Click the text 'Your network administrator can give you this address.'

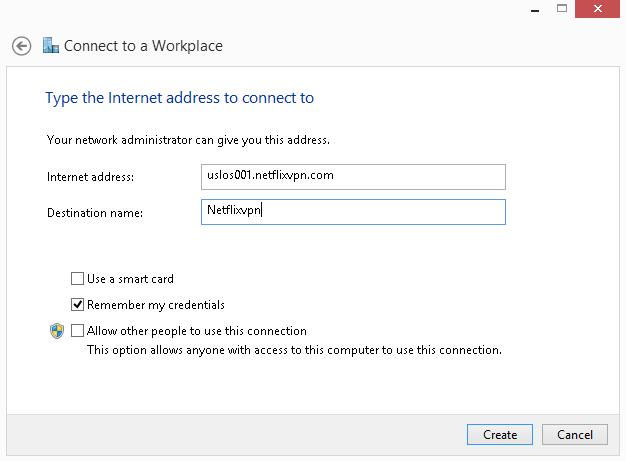tap(188, 140)
